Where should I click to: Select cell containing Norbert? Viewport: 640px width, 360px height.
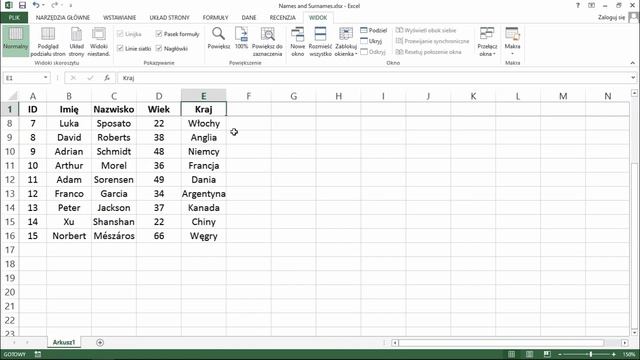pos(69,236)
